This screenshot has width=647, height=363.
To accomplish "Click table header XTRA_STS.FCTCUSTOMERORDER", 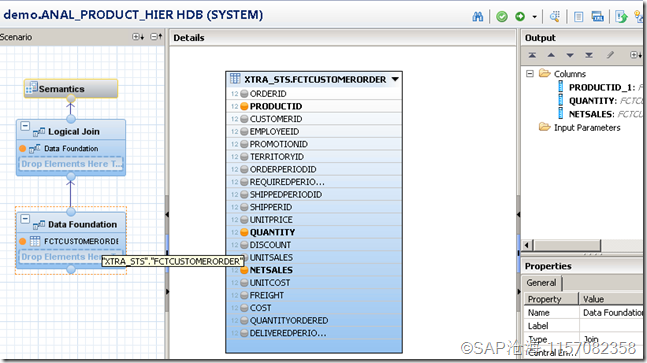I will (314, 79).
